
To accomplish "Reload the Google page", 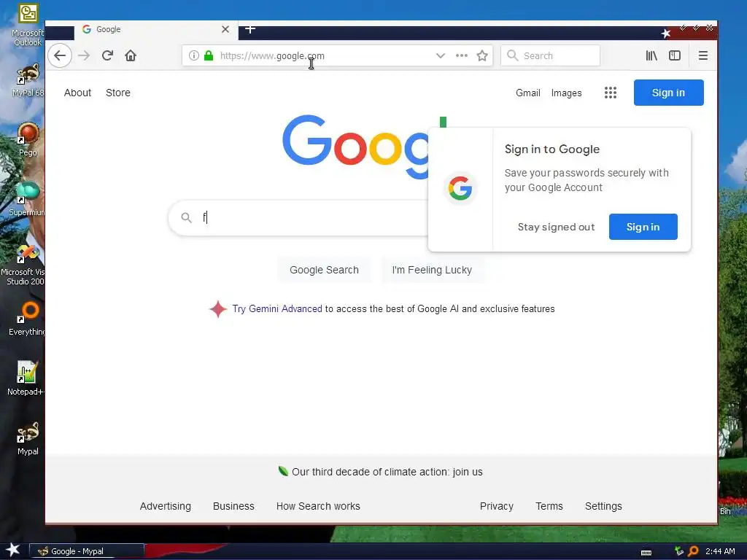I will point(107,55).
